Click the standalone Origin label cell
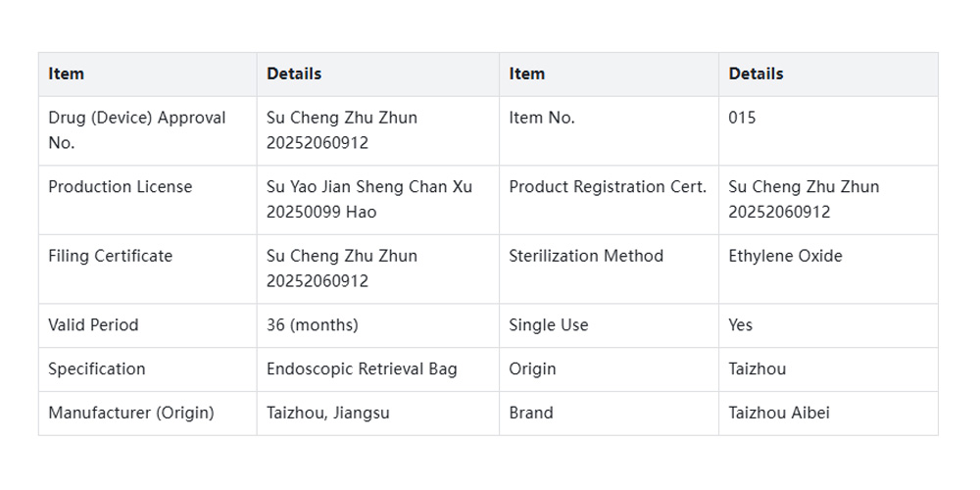The image size is (980, 490). click(x=532, y=369)
